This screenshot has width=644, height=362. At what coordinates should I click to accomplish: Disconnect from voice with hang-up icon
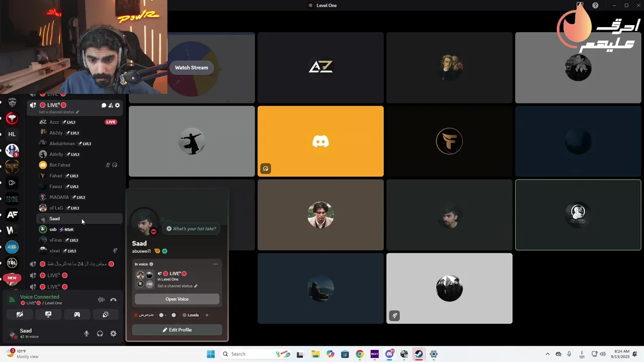pyautogui.click(x=113, y=300)
